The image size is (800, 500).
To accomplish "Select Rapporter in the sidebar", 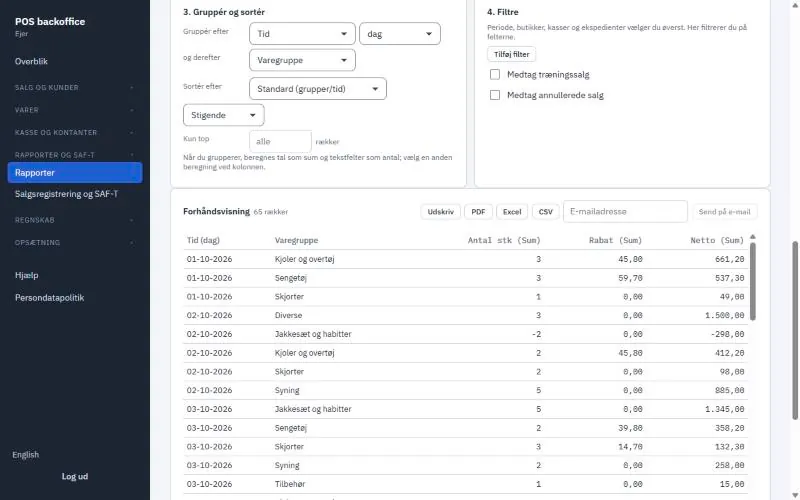I will pyautogui.click(x=74, y=172).
